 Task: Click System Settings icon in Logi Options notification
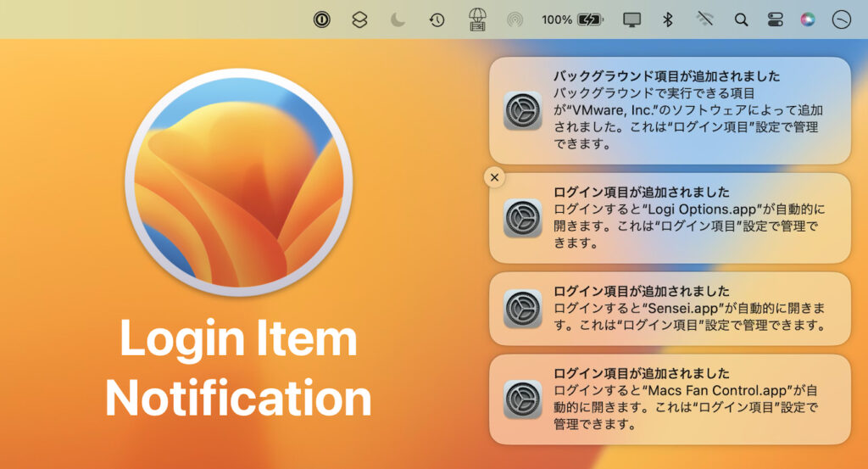522,218
